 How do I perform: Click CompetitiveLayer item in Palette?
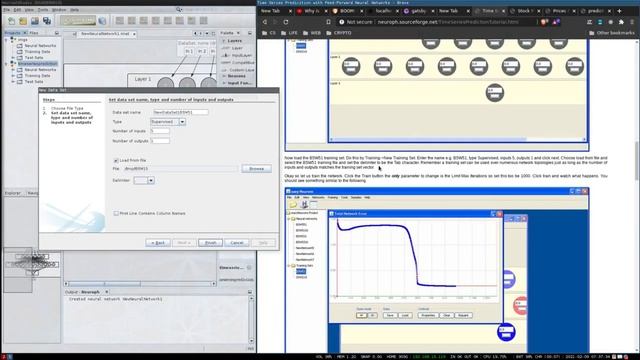pyautogui.click(x=238, y=62)
